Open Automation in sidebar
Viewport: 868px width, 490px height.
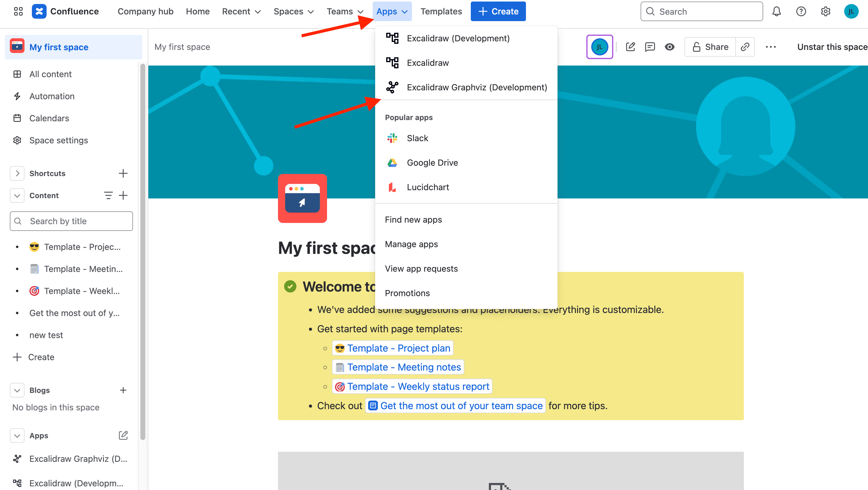coord(71,96)
